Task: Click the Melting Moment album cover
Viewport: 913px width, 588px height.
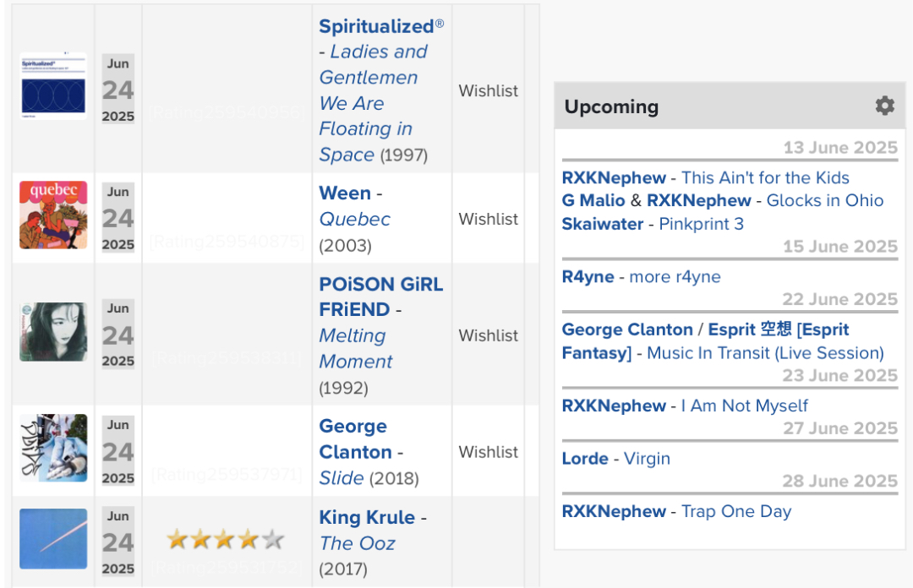Action: tap(53, 332)
